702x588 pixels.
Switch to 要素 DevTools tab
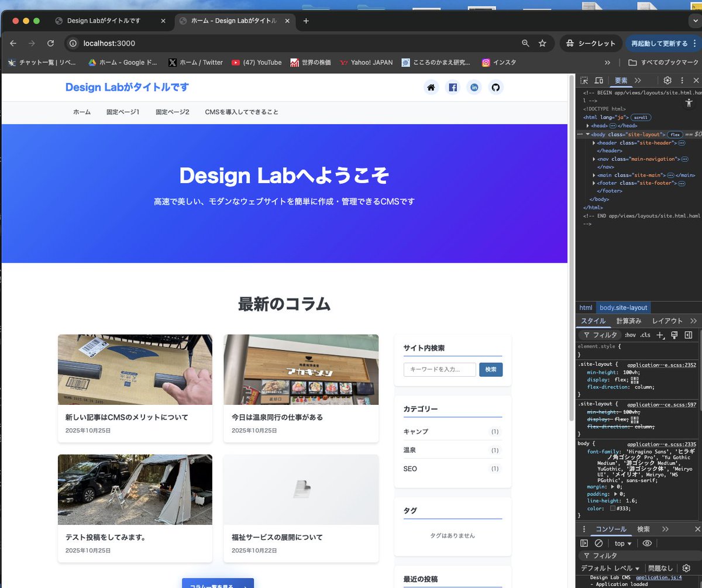coord(621,81)
